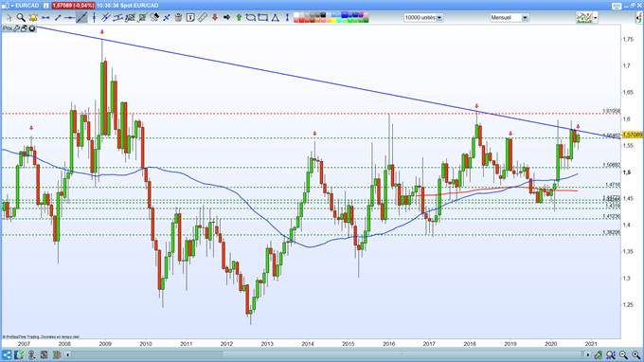
Task: Pick the black color swatch
Action: pyautogui.click(x=323, y=15)
